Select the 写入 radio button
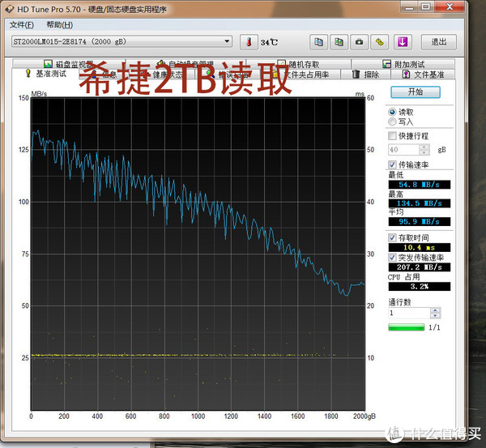The height and width of the screenshot is (448, 486). [392, 122]
